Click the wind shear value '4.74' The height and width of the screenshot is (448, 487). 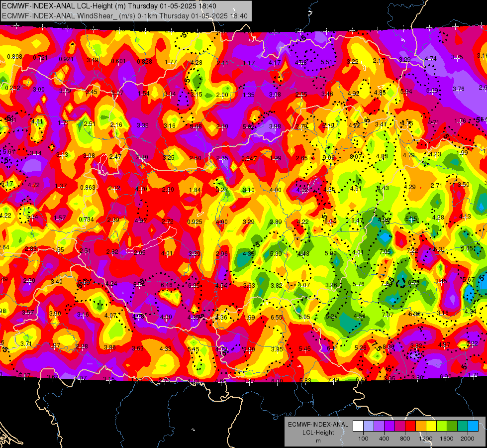pyautogui.click(x=431, y=58)
